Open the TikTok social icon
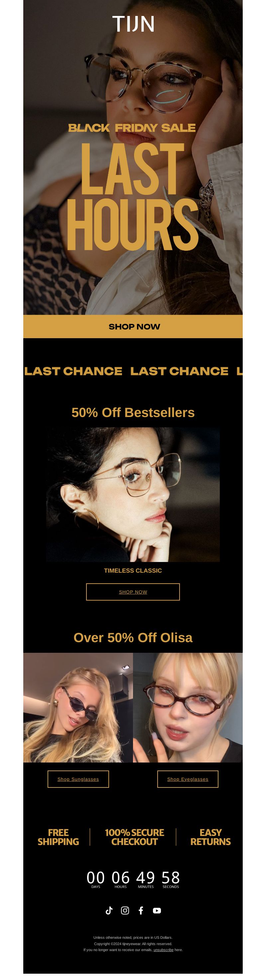 (x=109, y=910)
